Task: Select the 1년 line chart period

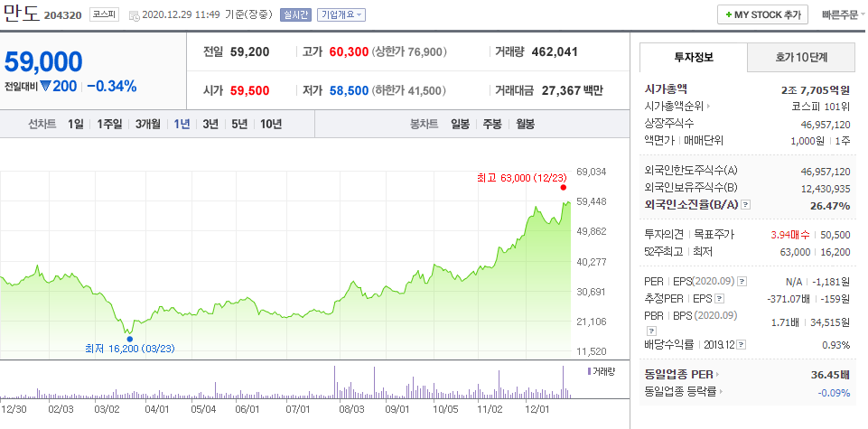Action: click(182, 124)
